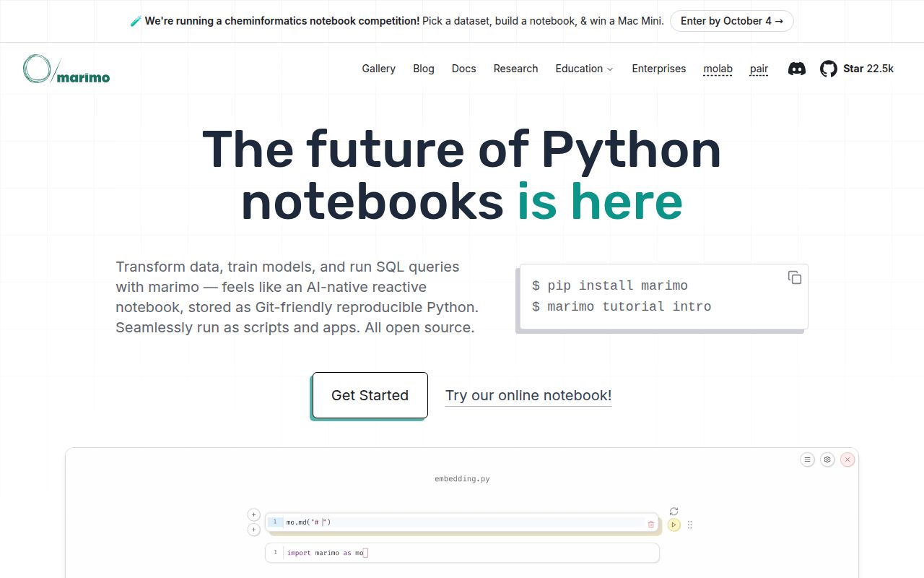Click the test tube emoji in the banner
Image resolution: width=924 pixels, height=578 pixels.
tap(136, 21)
